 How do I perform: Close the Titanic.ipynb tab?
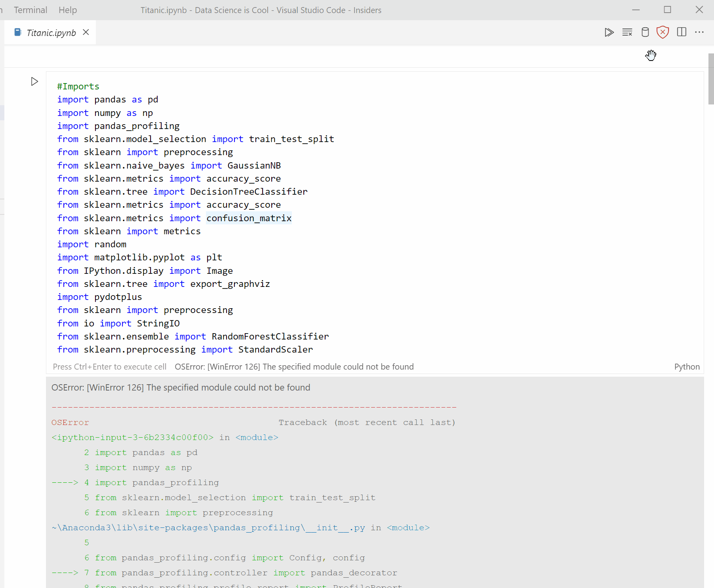pyautogui.click(x=86, y=32)
